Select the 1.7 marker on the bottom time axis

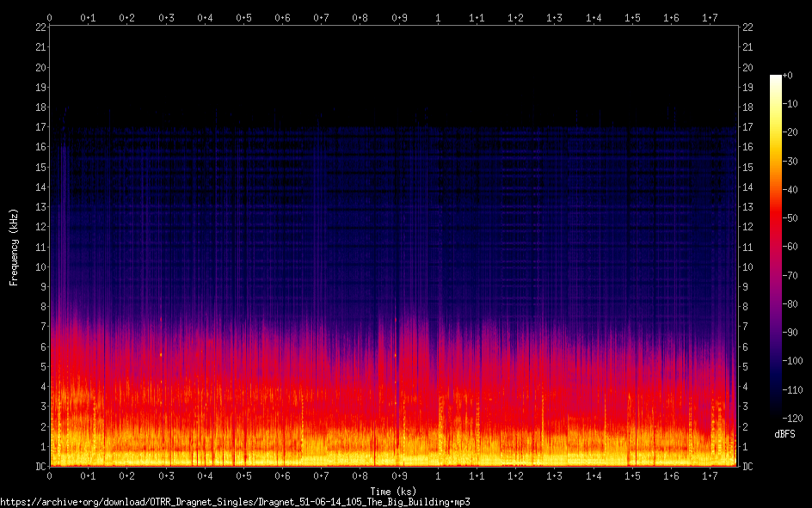point(710,476)
